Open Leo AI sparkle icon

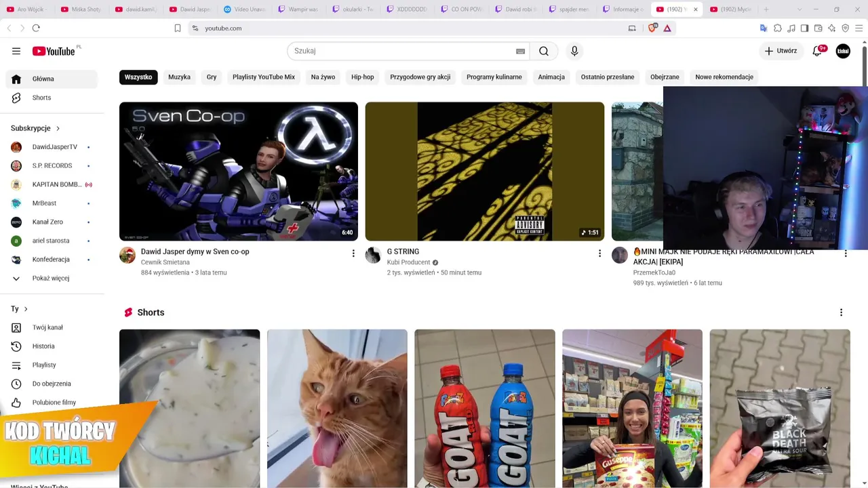coord(831,28)
